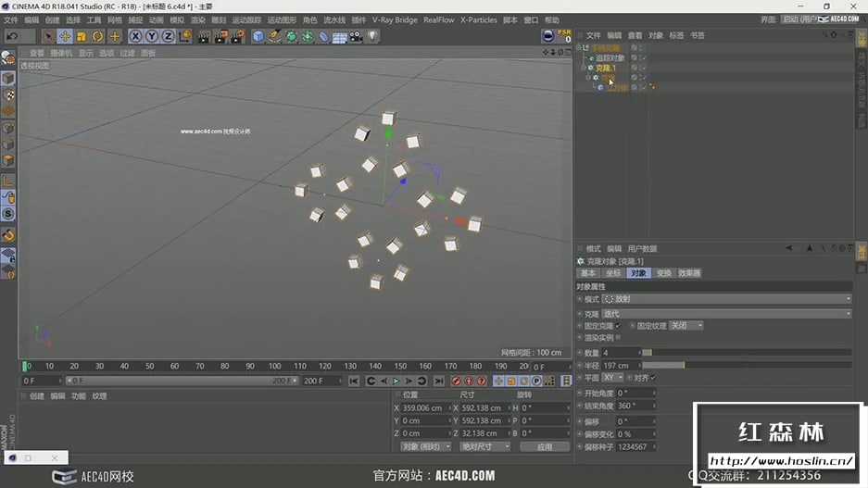Viewport: 868px width, 488px height.
Task: Open the 模式 放射 dropdown
Action: (726, 299)
